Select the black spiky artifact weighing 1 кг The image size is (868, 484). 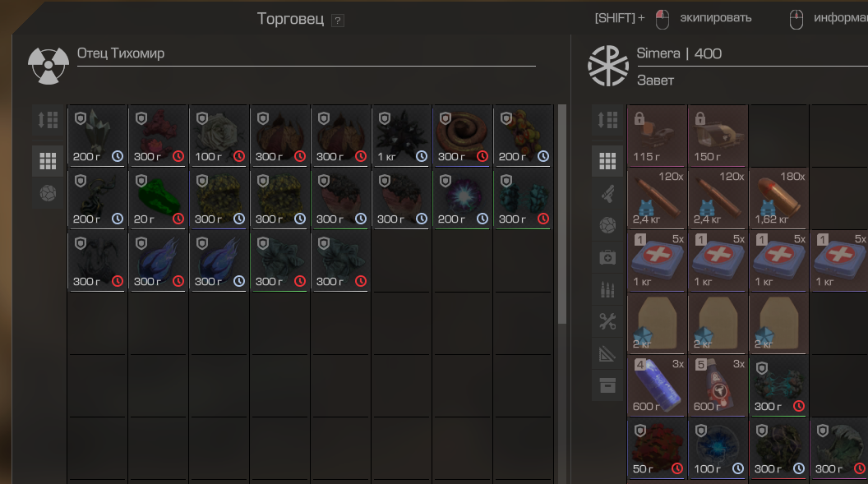[402, 136]
